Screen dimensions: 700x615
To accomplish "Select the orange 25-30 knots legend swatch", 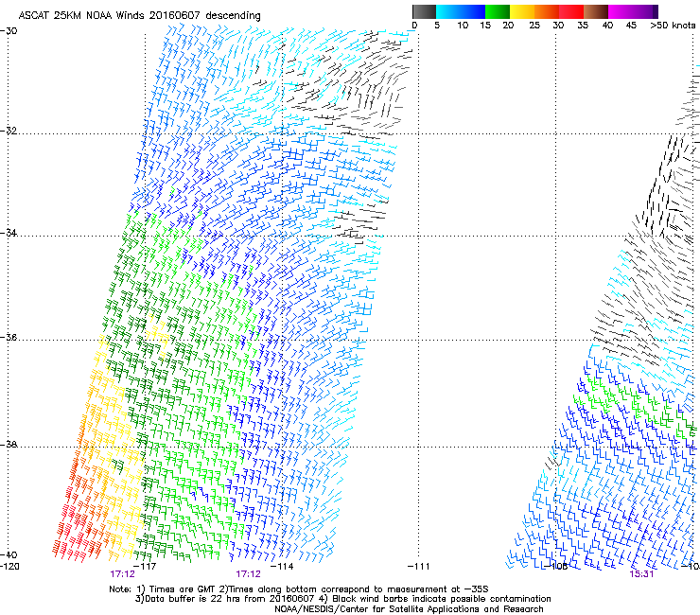I will [547, 11].
